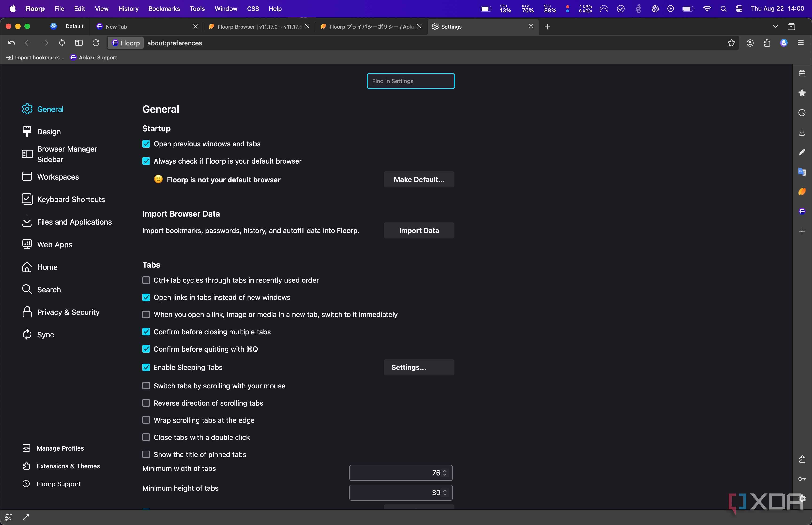Click the Floorp identity box in address bar
Image resolution: width=812 pixels, height=525 pixels.
126,43
